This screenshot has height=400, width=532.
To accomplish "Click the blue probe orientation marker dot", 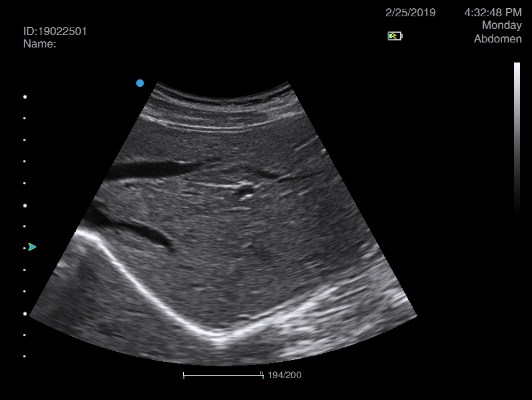I will [x=140, y=83].
